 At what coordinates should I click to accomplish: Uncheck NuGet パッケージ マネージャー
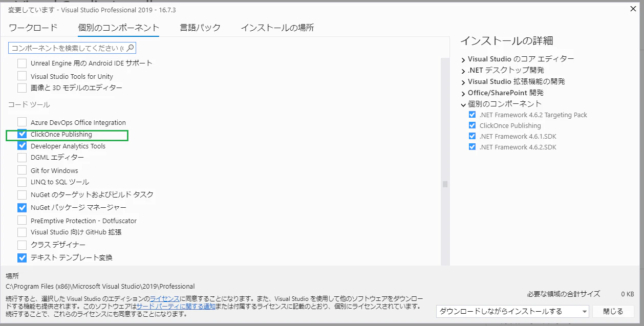pos(22,208)
